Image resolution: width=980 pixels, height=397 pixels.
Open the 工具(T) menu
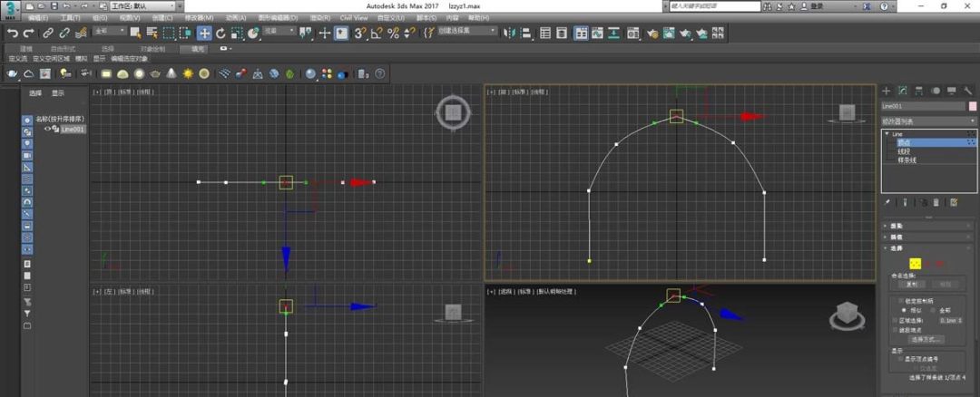tap(71, 18)
